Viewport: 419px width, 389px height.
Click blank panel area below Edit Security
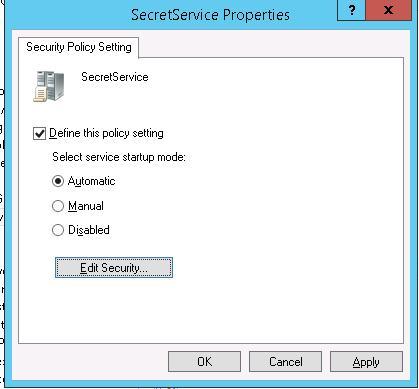click(211, 310)
